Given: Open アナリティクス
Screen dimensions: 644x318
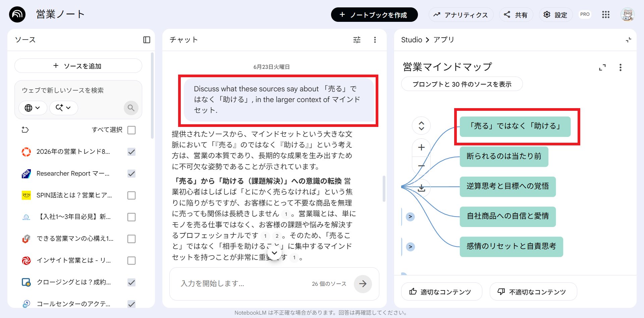Looking at the screenshot, I should (461, 15).
